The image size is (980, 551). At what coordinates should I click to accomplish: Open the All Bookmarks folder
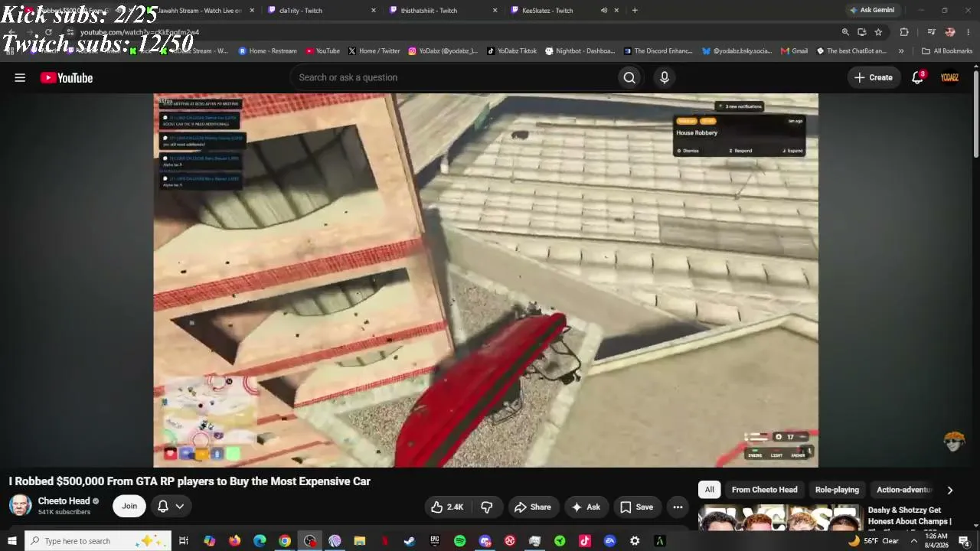point(947,51)
